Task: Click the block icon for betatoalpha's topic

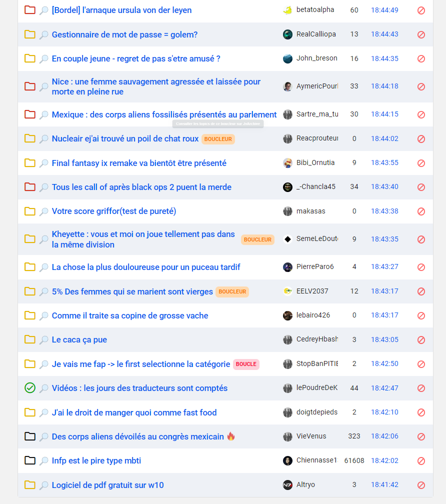Action: pos(421,10)
